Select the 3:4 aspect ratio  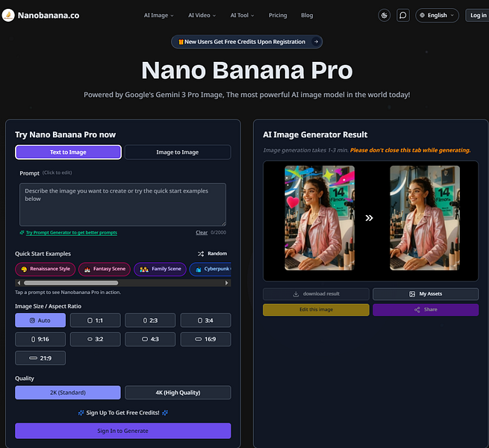tap(206, 320)
